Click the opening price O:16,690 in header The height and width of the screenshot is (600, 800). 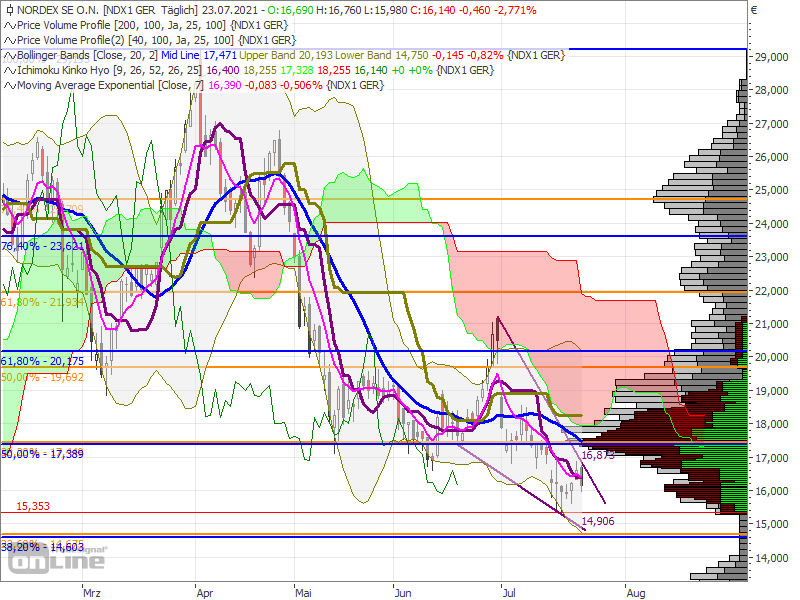[290, 10]
